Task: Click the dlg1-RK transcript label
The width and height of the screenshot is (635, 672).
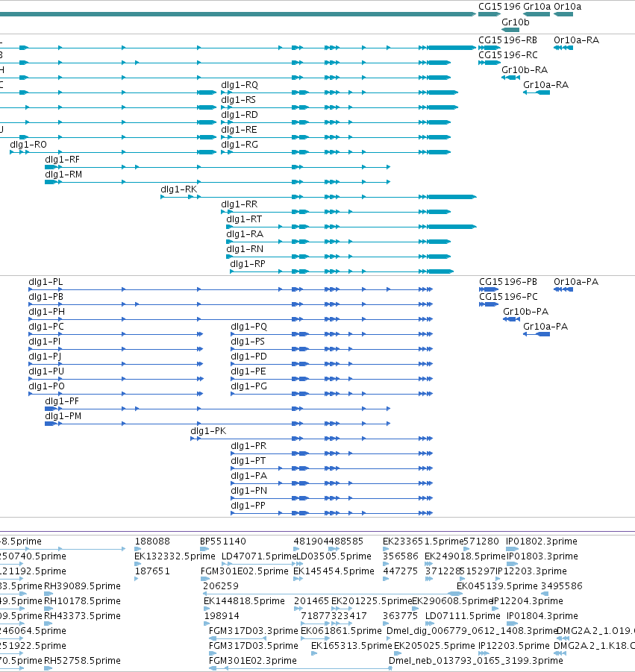Action: (179, 189)
